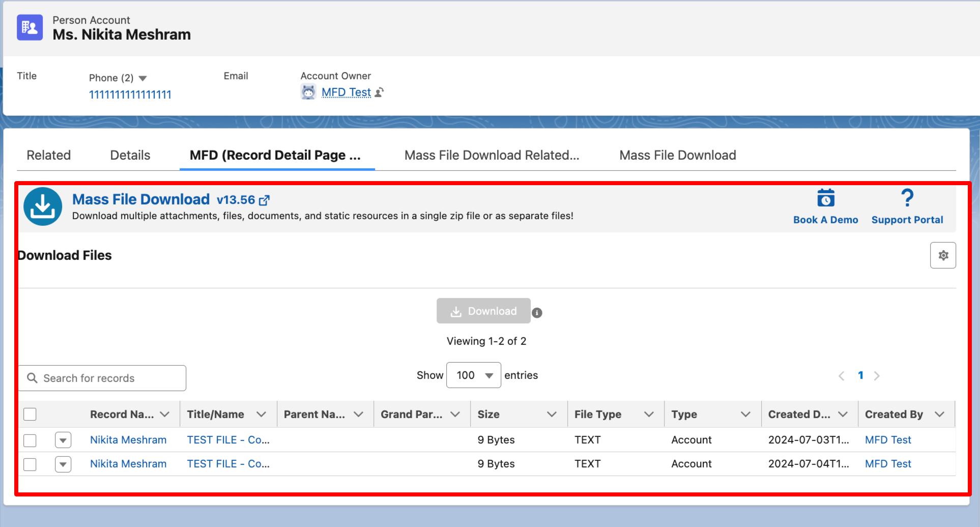
Task: Click the File Type column header label
Action: tap(598, 415)
